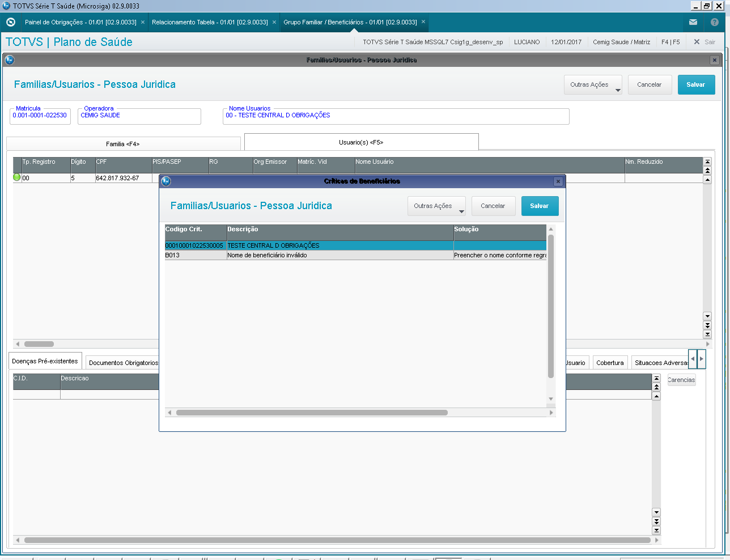The width and height of the screenshot is (730, 560).
Task: Click Cancelar in the Críticas de Beneficiários dialog
Action: [493, 206]
